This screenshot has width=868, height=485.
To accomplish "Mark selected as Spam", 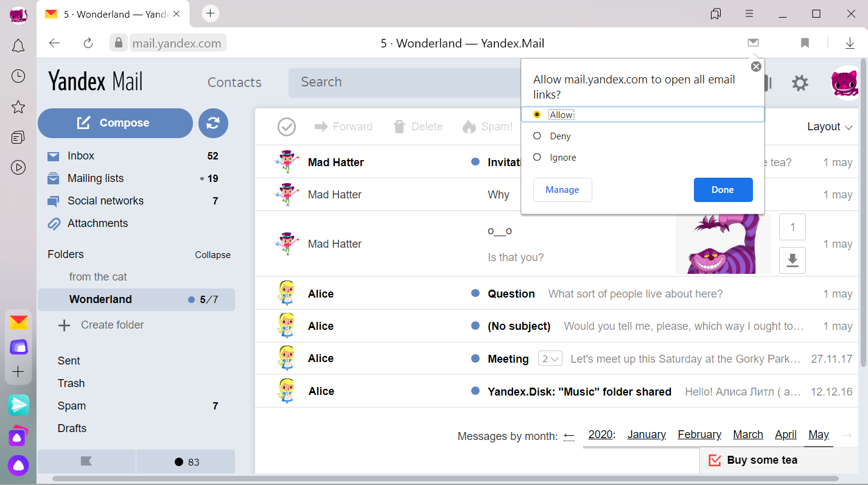I will click(488, 127).
